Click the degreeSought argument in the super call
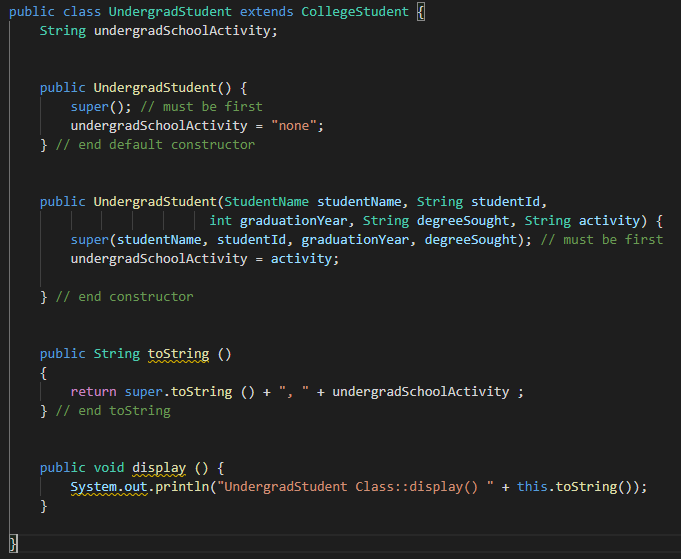681x559 pixels. (x=471, y=240)
